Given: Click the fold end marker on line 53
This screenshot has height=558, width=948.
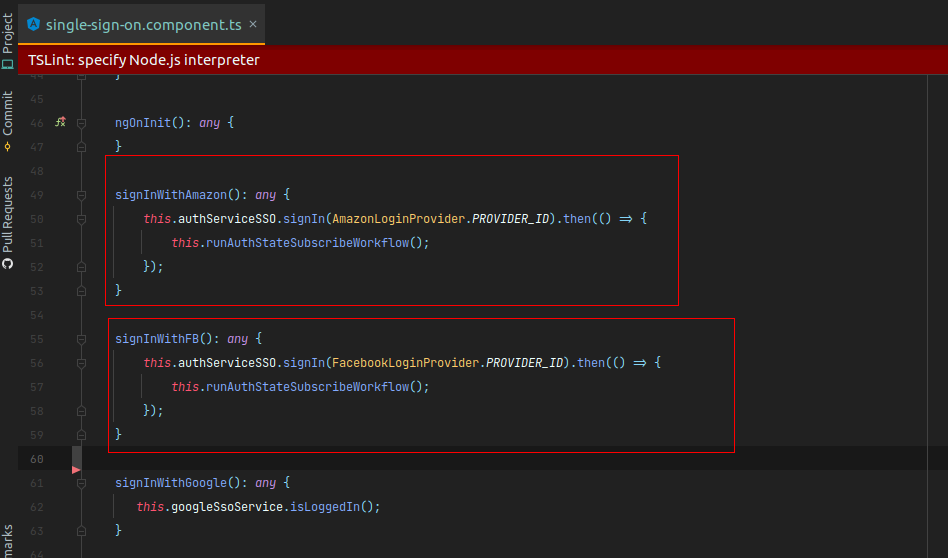Looking at the screenshot, I should (81, 291).
